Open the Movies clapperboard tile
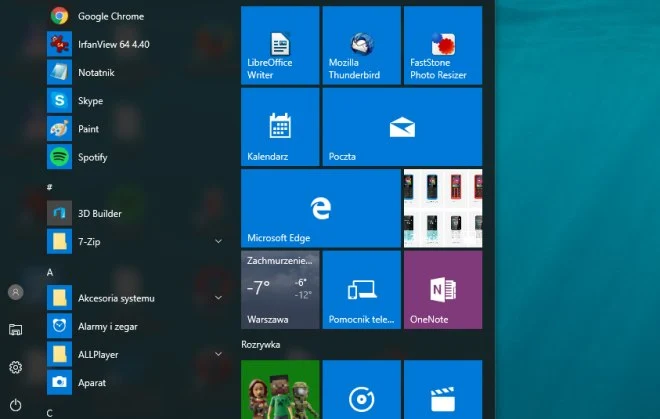 click(x=443, y=390)
